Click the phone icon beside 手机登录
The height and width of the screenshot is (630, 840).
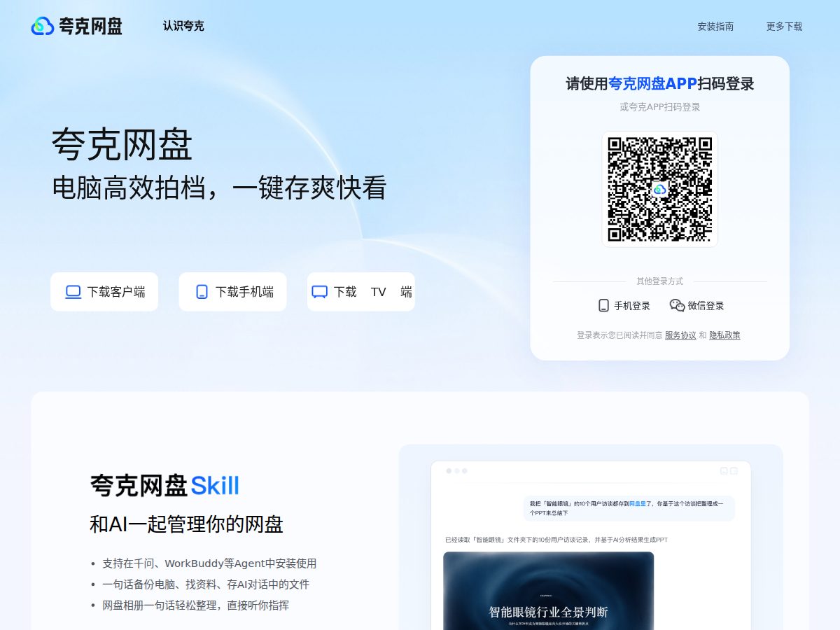(603, 305)
